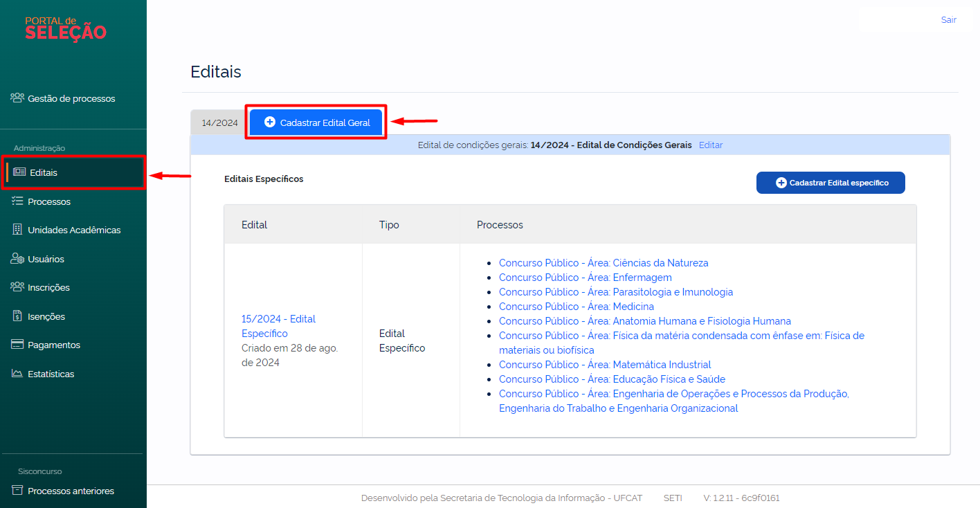Click the Gestão de processos people icon
This screenshot has height=508, width=980.
click(x=17, y=98)
